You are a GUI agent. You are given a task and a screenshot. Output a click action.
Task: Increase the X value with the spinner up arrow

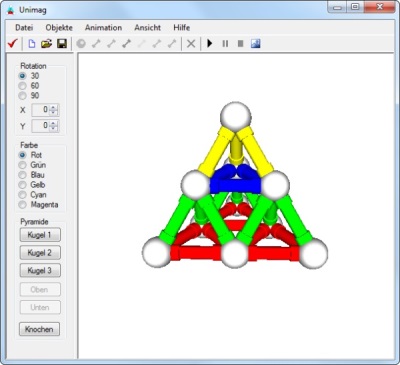pyautogui.click(x=54, y=107)
